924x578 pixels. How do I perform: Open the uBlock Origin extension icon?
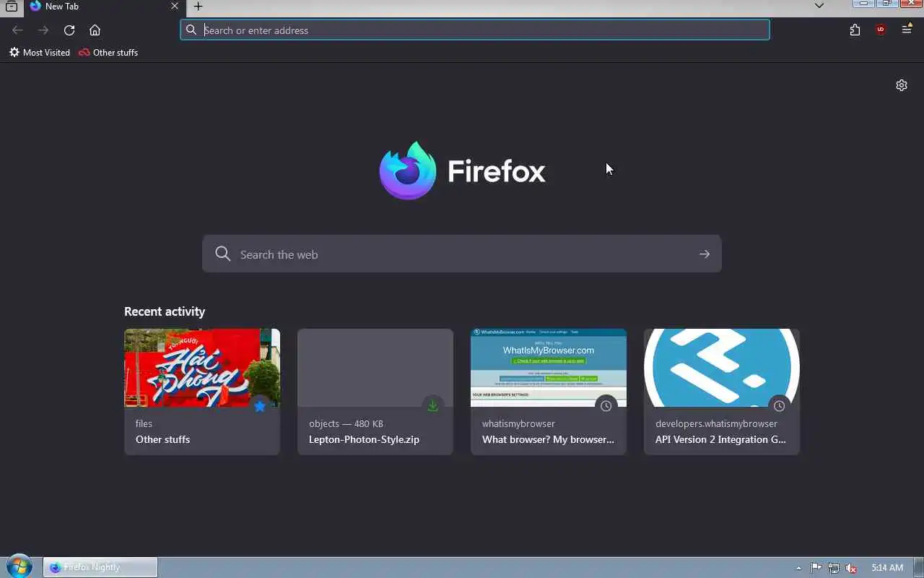point(881,30)
